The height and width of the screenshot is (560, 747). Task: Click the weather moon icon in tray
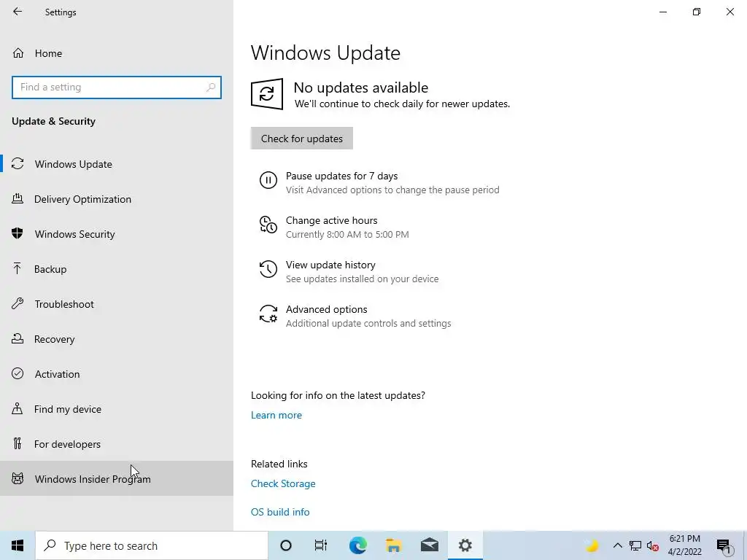point(592,545)
